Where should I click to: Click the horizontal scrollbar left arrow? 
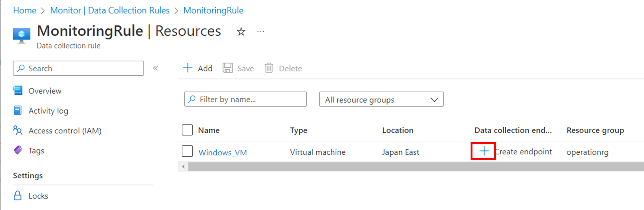(x=183, y=166)
